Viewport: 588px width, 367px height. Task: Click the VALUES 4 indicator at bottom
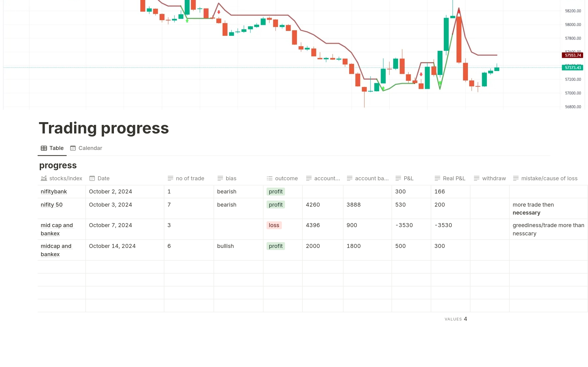455,319
